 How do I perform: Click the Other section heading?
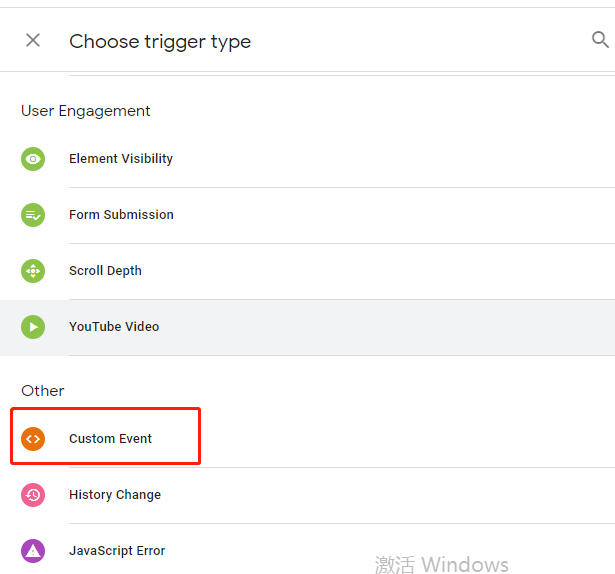point(42,391)
